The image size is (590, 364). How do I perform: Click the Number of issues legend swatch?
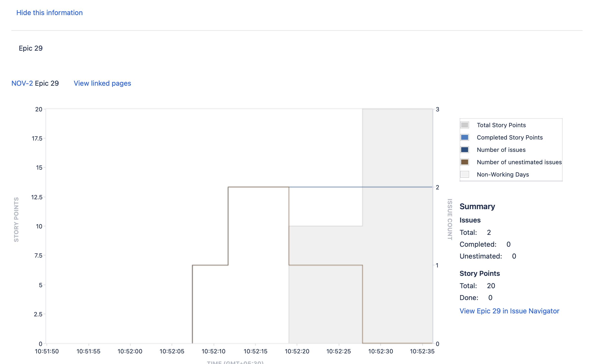(x=465, y=150)
